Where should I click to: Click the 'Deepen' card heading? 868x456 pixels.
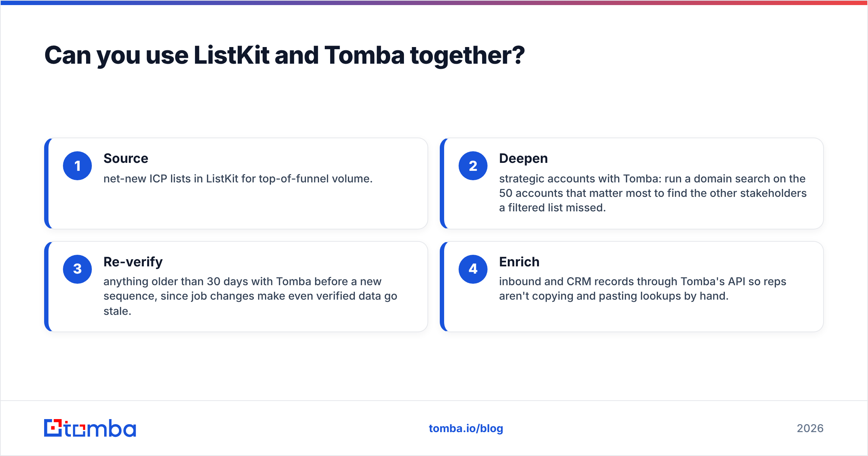[x=523, y=159]
